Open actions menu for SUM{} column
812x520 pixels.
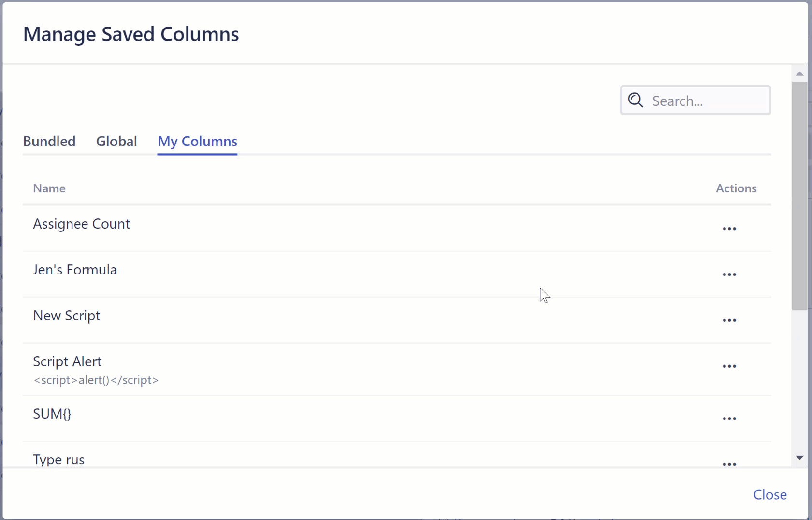pyautogui.click(x=729, y=419)
